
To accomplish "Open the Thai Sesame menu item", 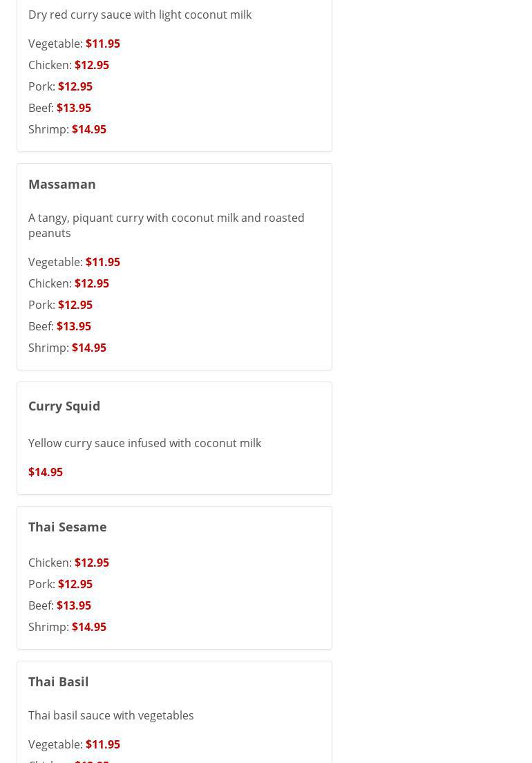I will 68,527.
